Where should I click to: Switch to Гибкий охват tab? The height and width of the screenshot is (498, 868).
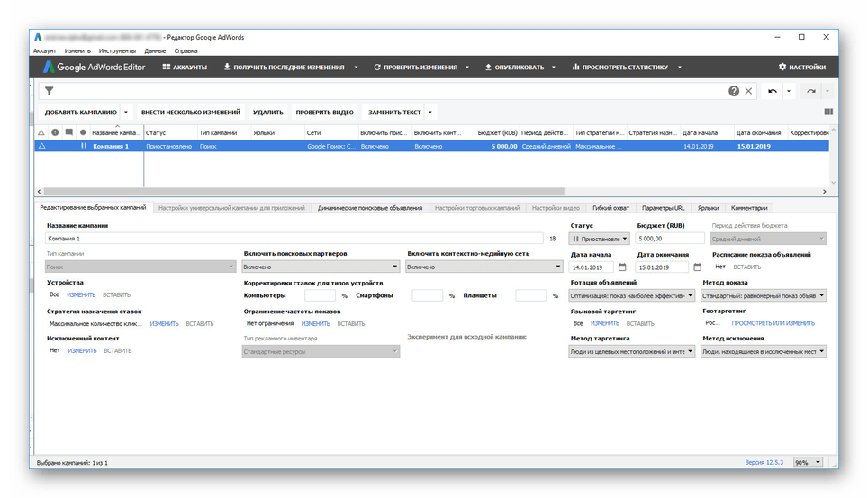[x=610, y=208]
